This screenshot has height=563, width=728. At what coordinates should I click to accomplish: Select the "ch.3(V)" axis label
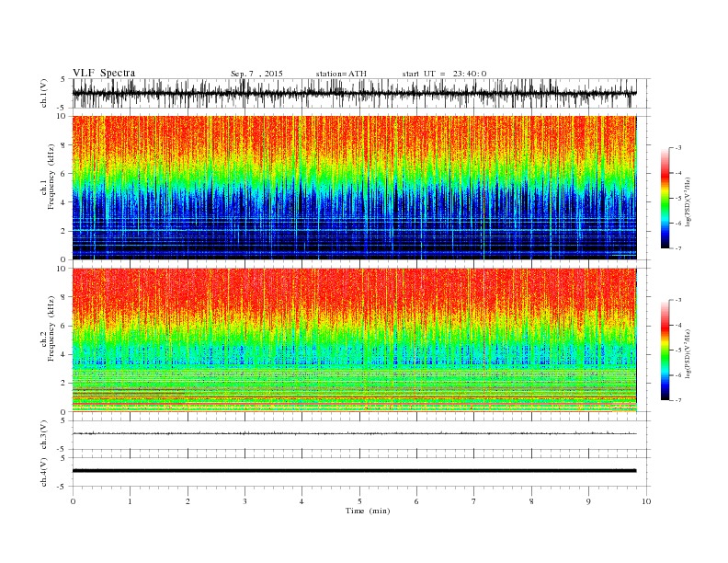click(44, 435)
